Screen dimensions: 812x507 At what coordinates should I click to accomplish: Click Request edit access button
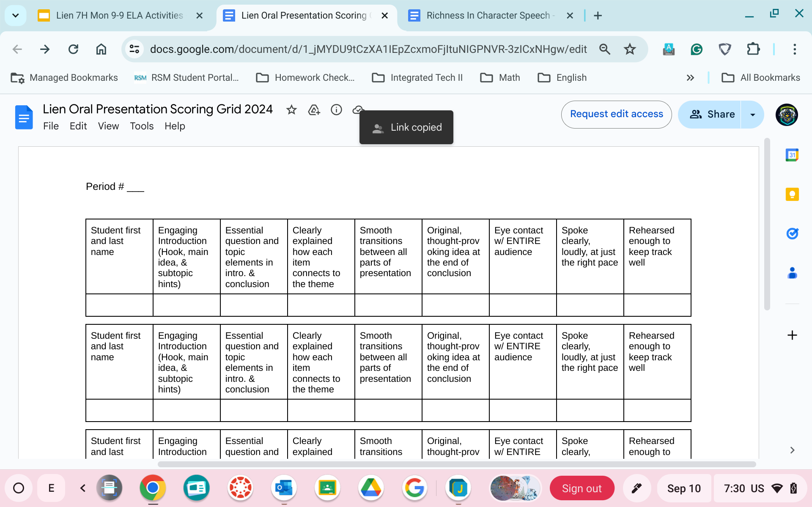click(616, 114)
